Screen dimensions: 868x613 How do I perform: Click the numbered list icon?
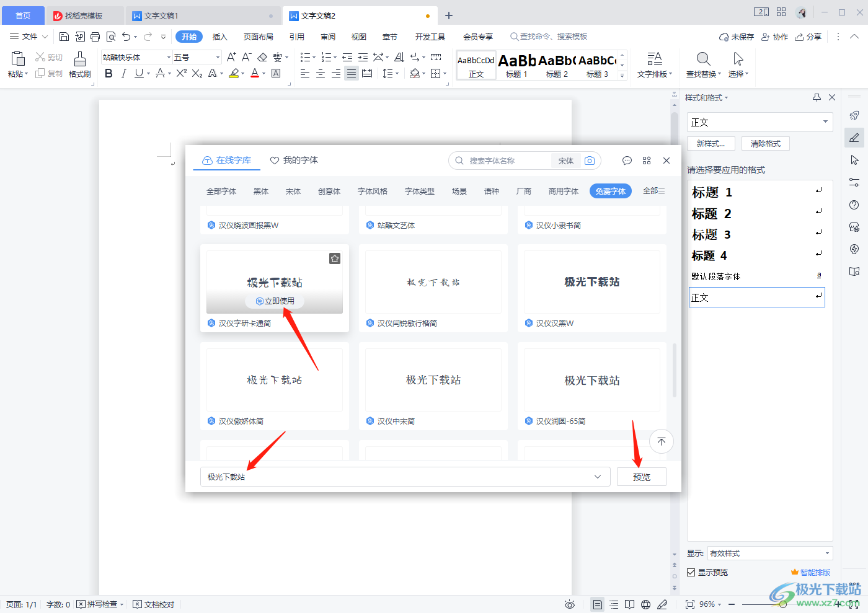[326, 57]
